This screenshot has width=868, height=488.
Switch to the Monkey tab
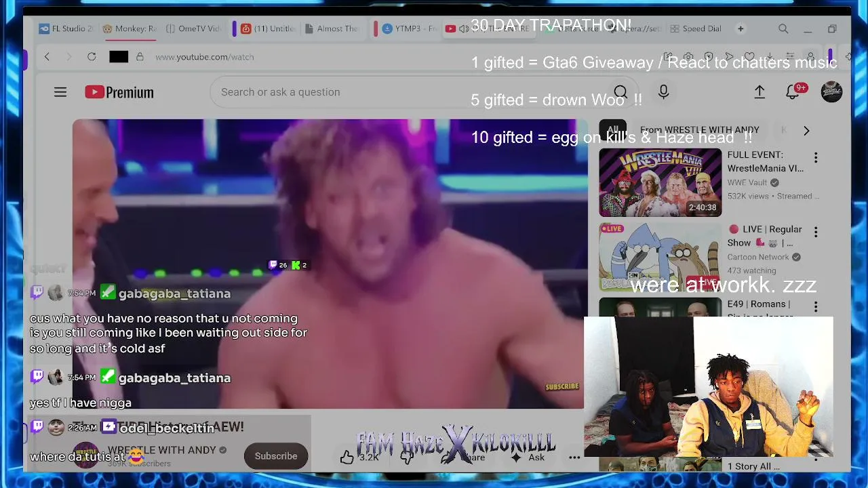(130, 28)
